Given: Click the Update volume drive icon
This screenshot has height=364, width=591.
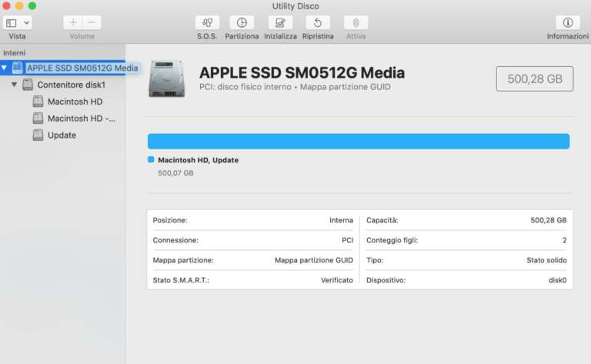Looking at the screenshot, I should (38, 135).
